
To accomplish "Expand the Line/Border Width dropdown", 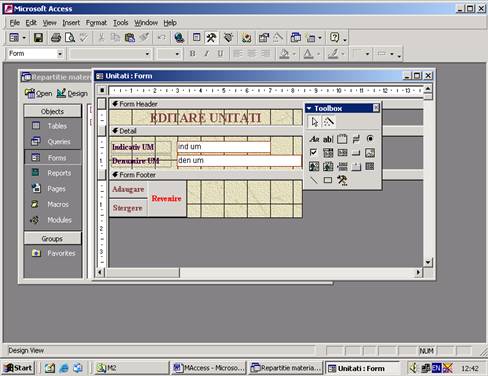I will (x=367, y=54).
